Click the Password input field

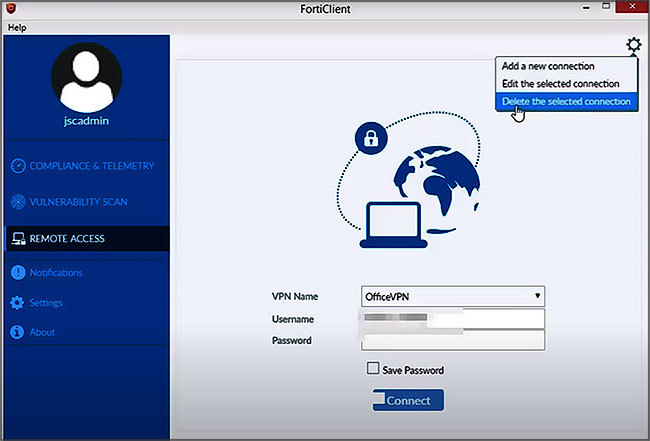(x=453, y=340)
